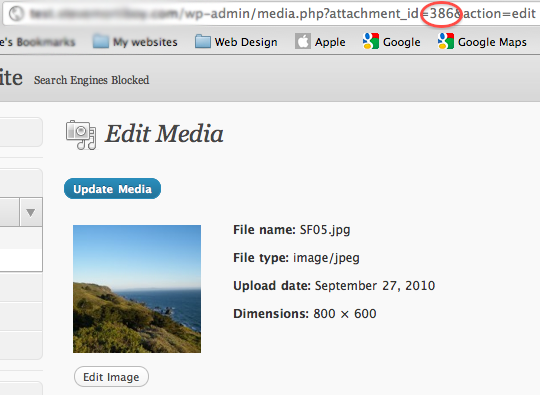Open the My websites bookmarks folder
Viewport: 540px width, 395px height.
[x=135, y=42]
